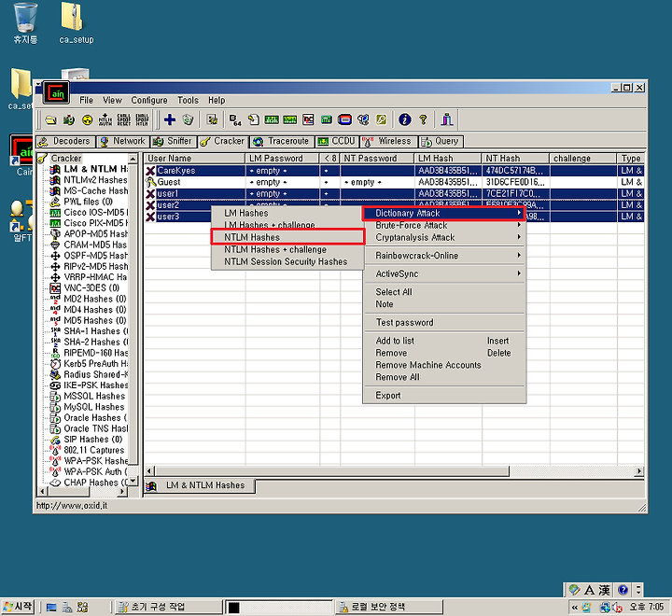Image resolution: width=672 pixels, height=616 pixels.
Task: Select Cisco IOS-MD5 Hashes tree entry
Action: point(95,212)
